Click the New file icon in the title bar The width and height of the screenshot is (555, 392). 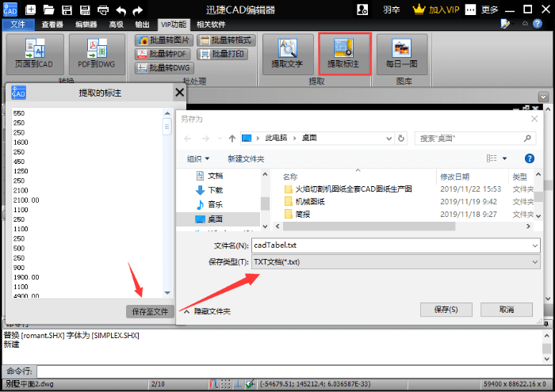click(x=30, y=10)
